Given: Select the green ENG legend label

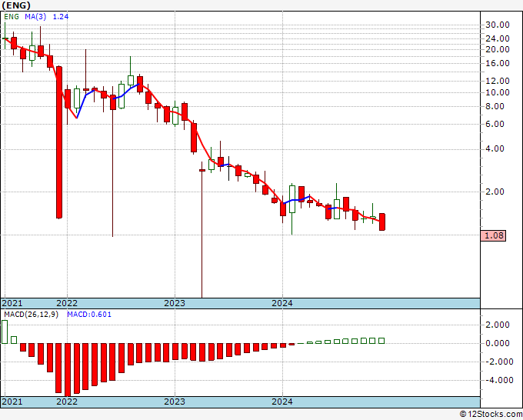Looking at the screenshot, I should point(12,17).
